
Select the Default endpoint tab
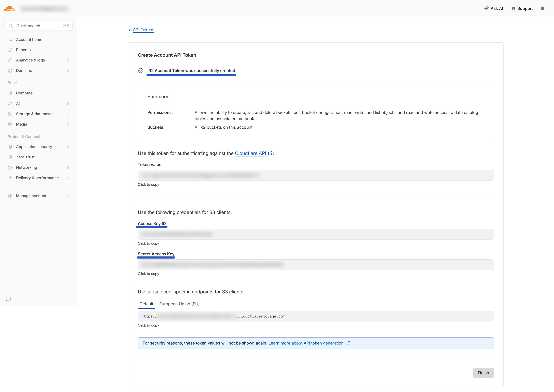146,304
